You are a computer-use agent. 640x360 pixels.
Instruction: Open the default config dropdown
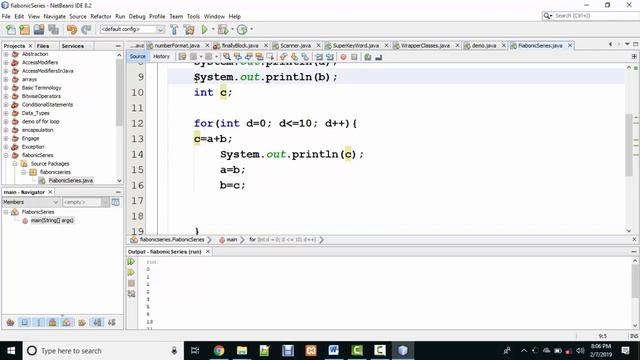pos(132,29)
